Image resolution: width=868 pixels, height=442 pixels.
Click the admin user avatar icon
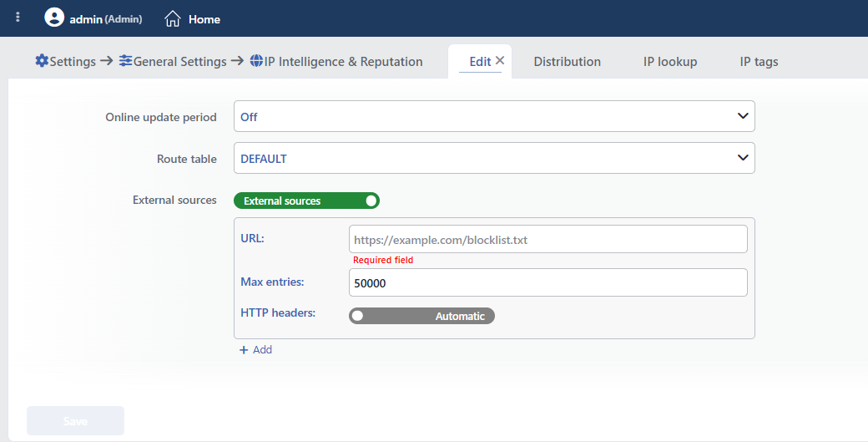pos(54,18)
